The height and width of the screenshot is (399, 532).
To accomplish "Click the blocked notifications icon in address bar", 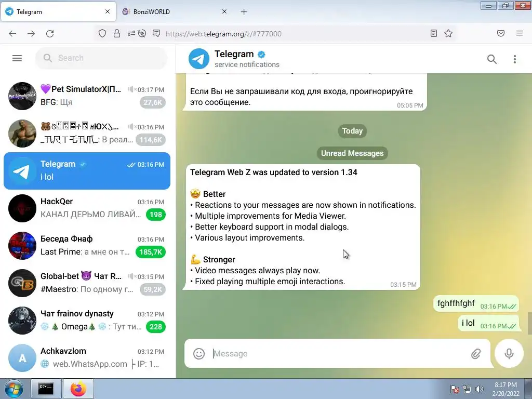I will tap(156, 33).
